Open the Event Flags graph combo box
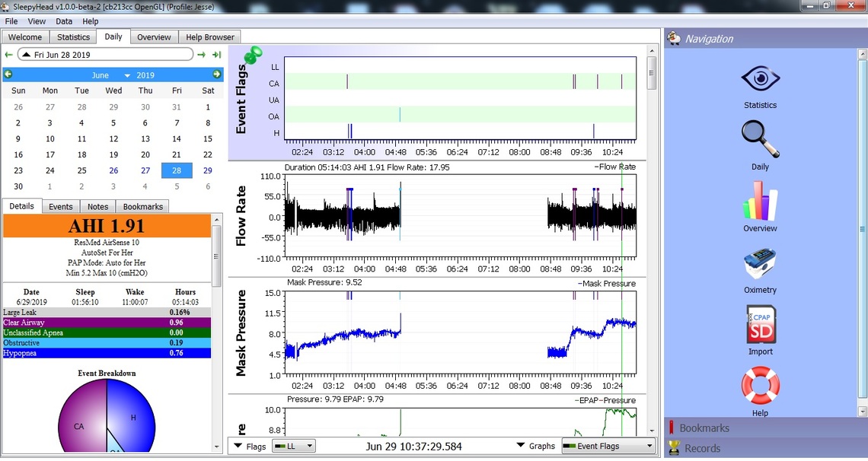This screenshot has height=461, width=868. pos(608,446)
